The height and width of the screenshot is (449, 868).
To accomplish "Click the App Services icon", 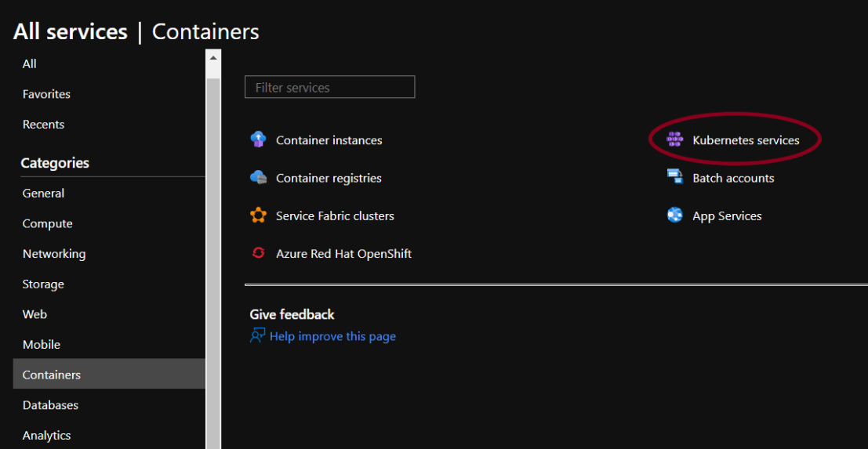I will 674,215.
